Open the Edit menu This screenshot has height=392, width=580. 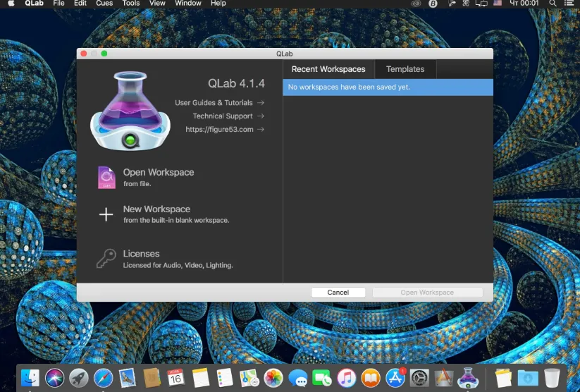[x=80, y=4]
